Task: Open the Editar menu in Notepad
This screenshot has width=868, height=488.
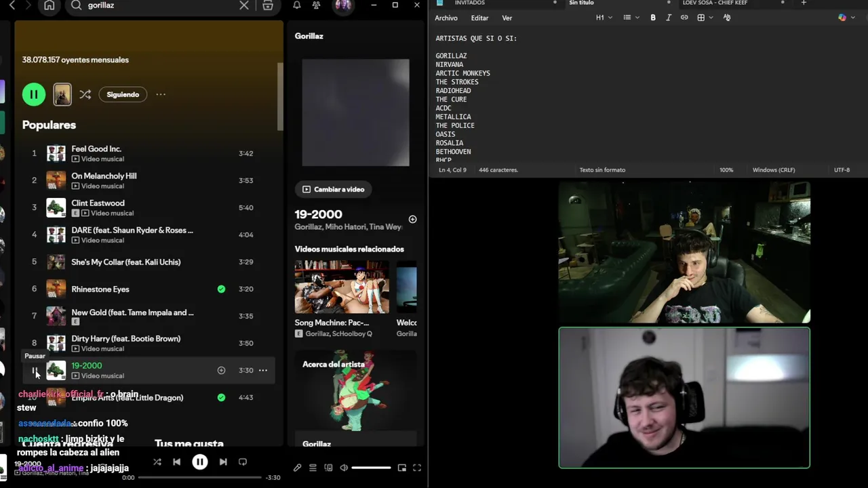Action: [479, 18]
